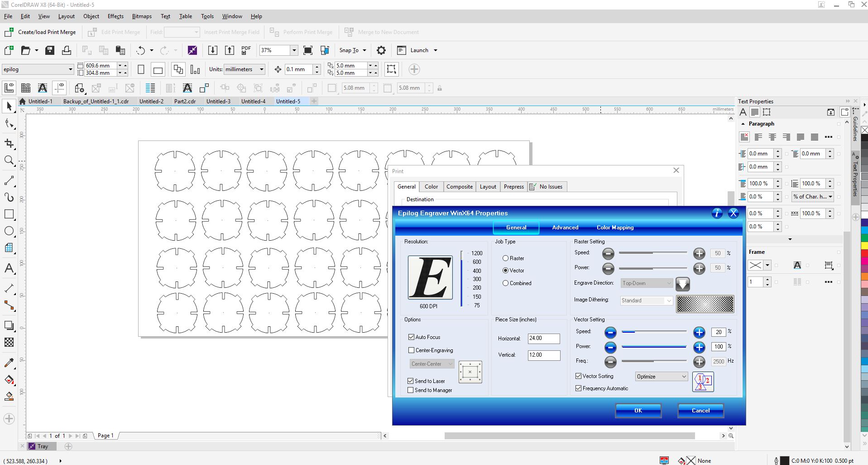This screenshot has height=465, width=868.
Task: Activate the Zoom magnifier tool
Action: [9, 161]
